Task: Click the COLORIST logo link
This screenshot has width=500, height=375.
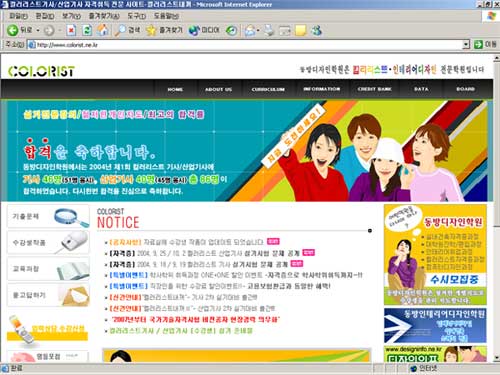Action: tap(41, 71)
